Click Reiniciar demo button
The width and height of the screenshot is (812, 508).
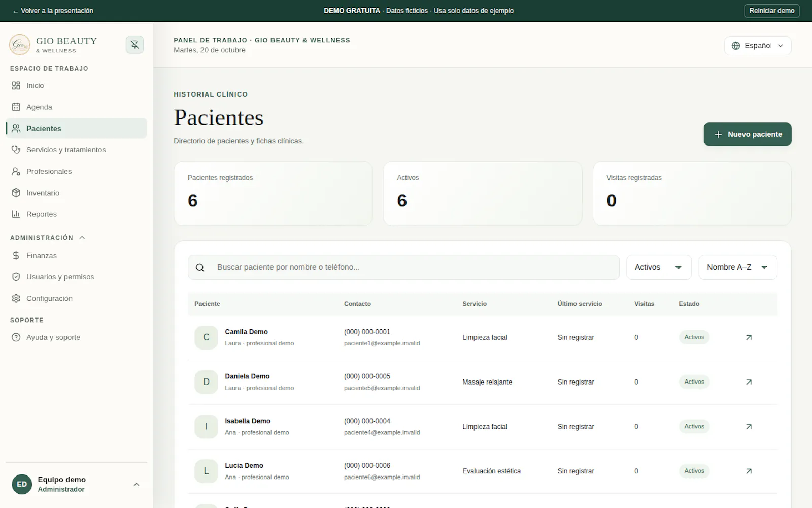(x=771, y=11)
